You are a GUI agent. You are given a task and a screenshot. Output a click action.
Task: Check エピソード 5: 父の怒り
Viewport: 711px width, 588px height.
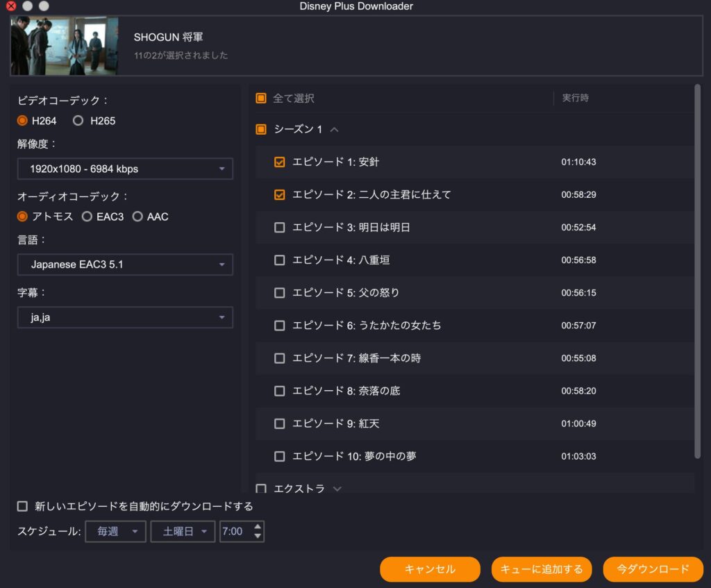point(280,293)
